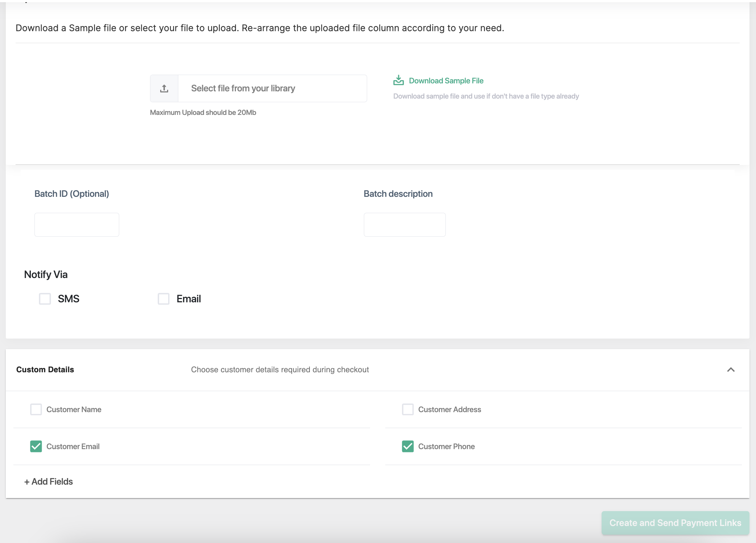Click the Email label under Notify Via
756x543 pixels.
click(x=188, y=299)
